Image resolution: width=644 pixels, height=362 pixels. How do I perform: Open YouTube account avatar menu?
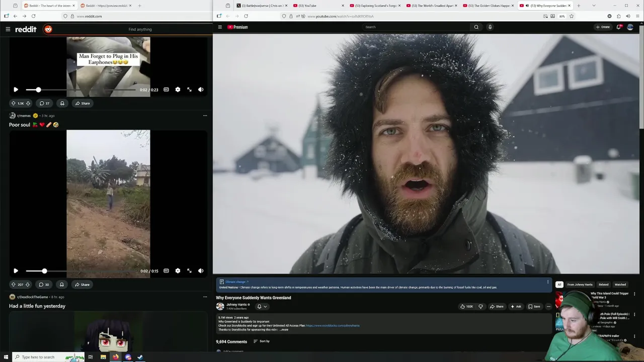tap(630, 27)
